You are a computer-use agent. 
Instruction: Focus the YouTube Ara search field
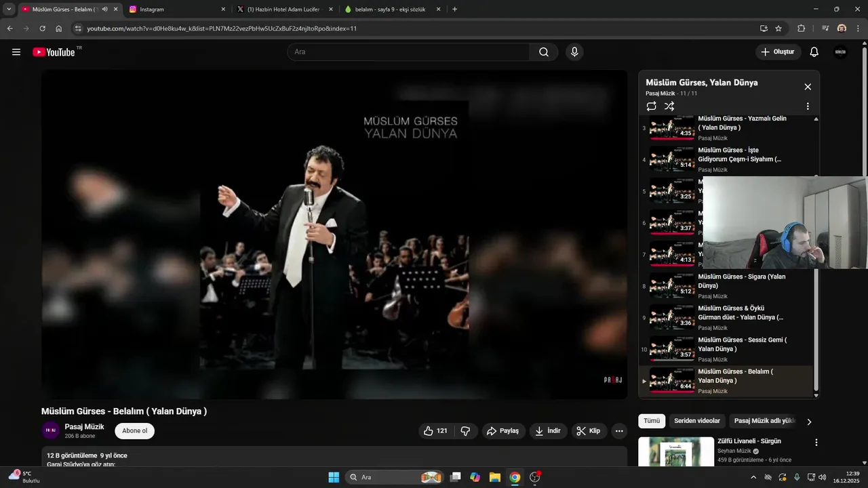409,52
